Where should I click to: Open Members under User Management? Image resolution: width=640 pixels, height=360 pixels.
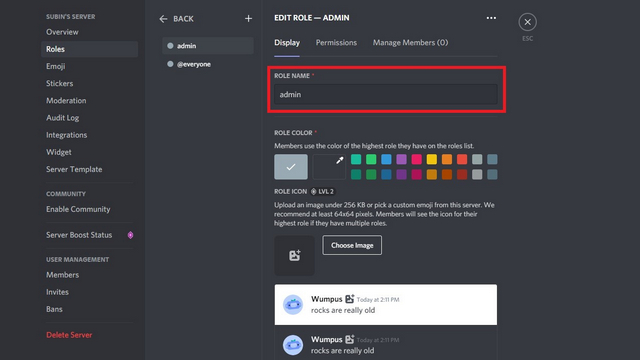[x=89, y=275]
